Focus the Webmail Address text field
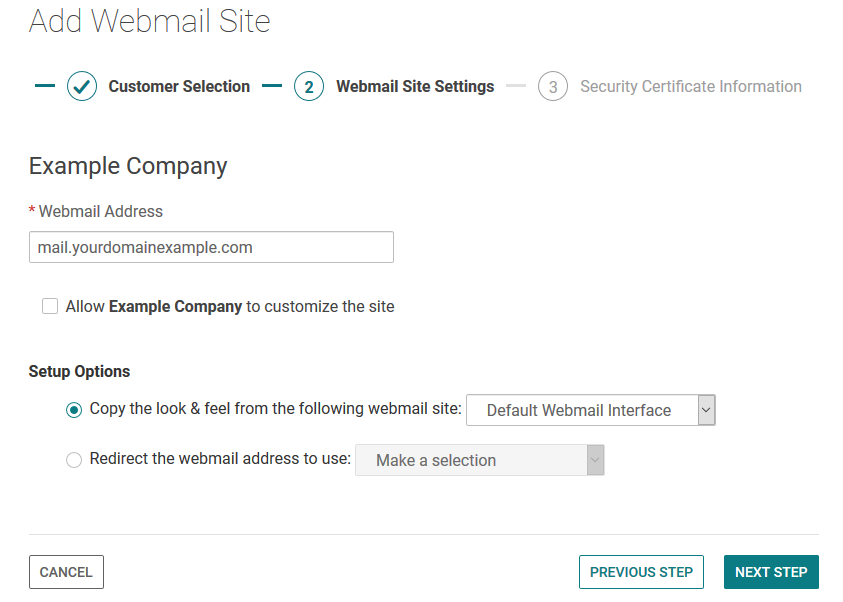Screen dimensions: 843x602 point(211,247)
